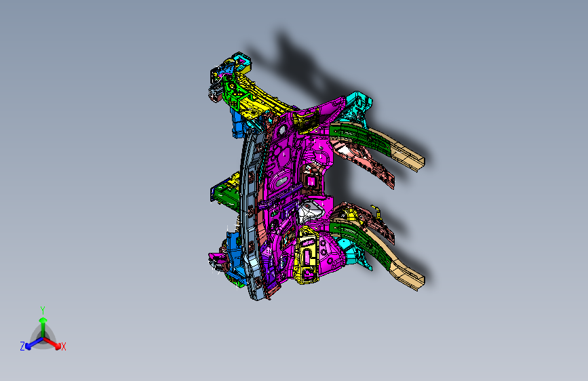Select the multicolored 3D car body assembly model
This screenshot has height=381, width=588.
click(x=317, y=176)
